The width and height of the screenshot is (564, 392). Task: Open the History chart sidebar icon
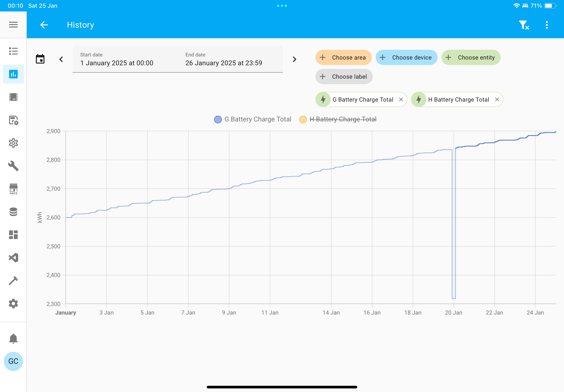point(13,74)
